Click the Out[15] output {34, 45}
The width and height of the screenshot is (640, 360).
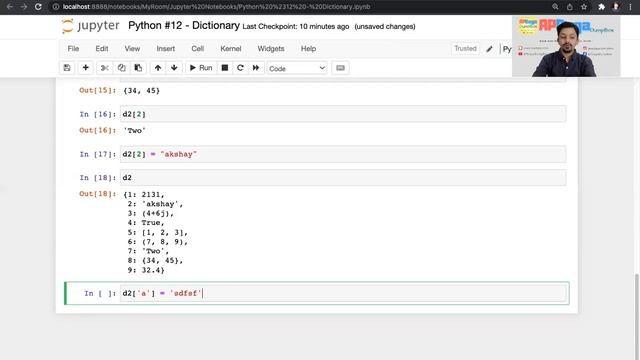pyautogui.click(x=142, y=91)
